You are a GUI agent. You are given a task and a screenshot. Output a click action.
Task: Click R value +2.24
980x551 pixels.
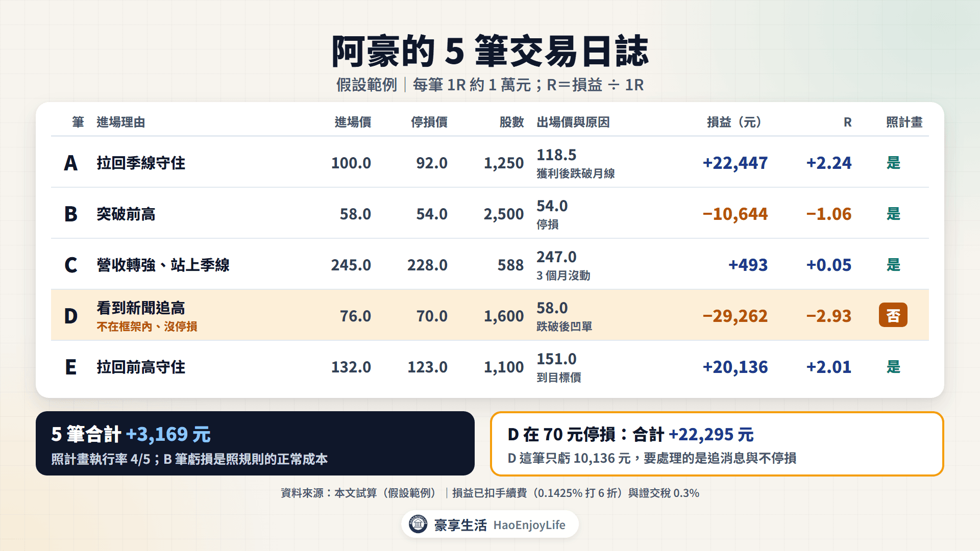coord(829,163)
